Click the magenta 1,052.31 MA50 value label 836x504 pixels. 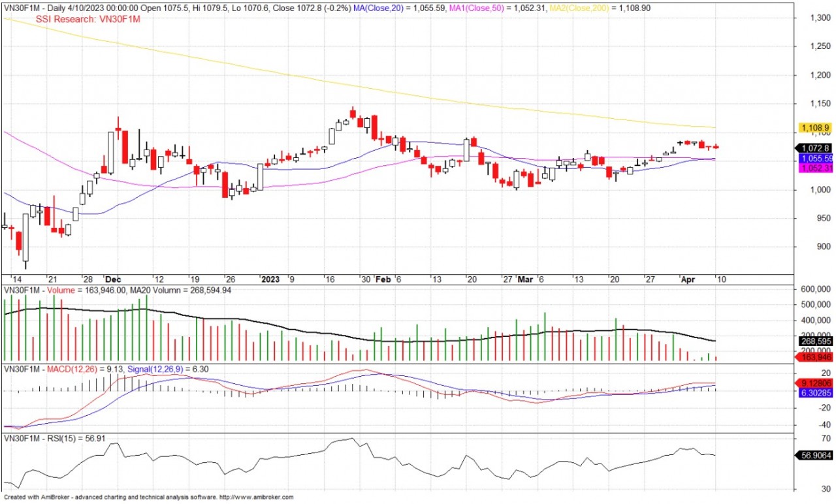[x=815, y=168]
